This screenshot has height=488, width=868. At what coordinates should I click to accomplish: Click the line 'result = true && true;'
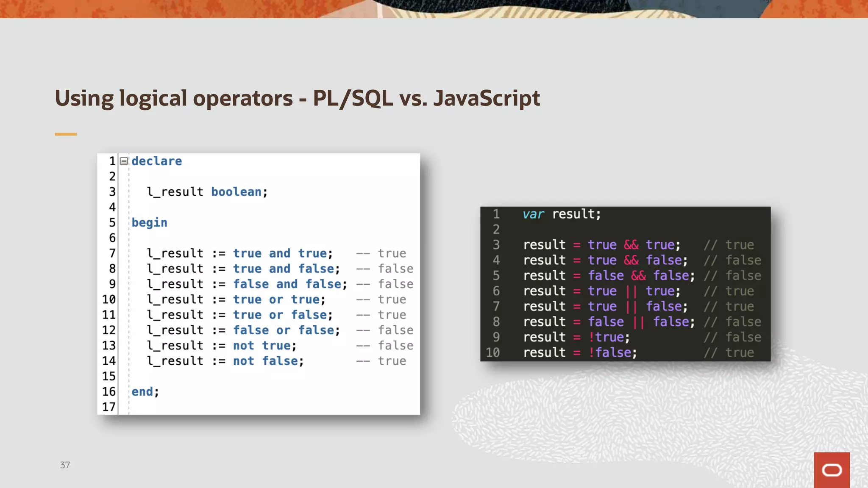(x=602, y=245)
